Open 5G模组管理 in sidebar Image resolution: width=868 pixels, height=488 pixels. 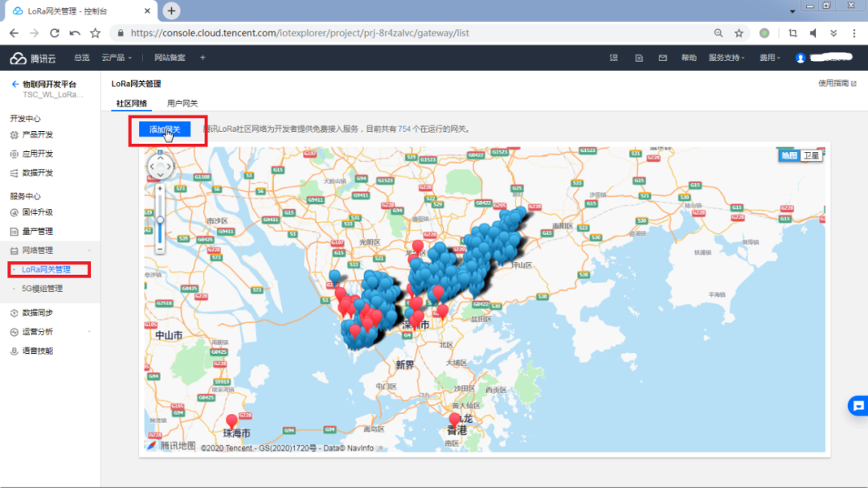tap(42, 289)
